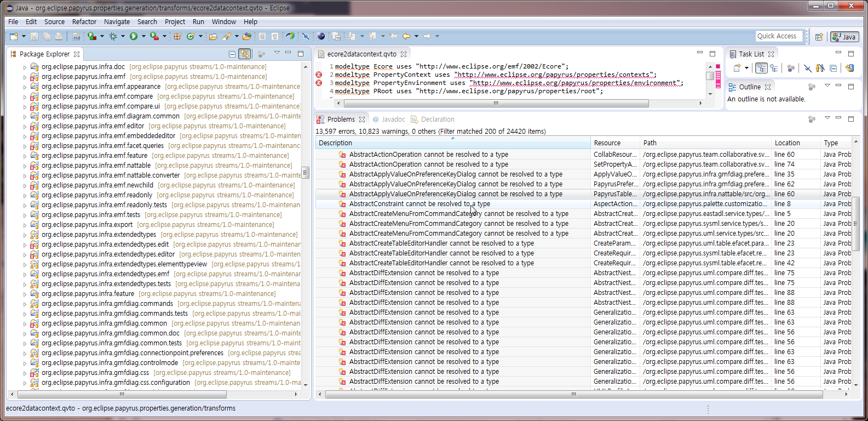868x421 pixels.
Task: Click the run-with-coverage icon in toolbar
Action: tap(91, 36)
